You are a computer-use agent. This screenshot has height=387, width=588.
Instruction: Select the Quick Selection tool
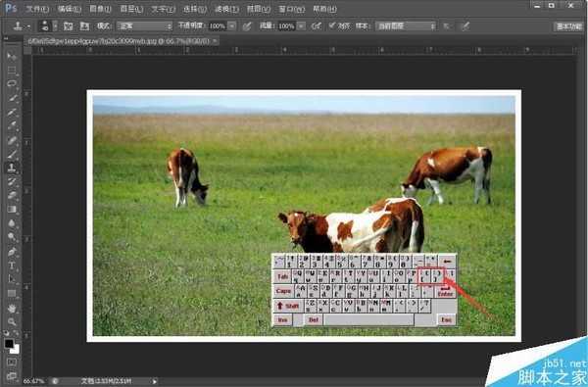pyautogui.click(x=12, y=98)
